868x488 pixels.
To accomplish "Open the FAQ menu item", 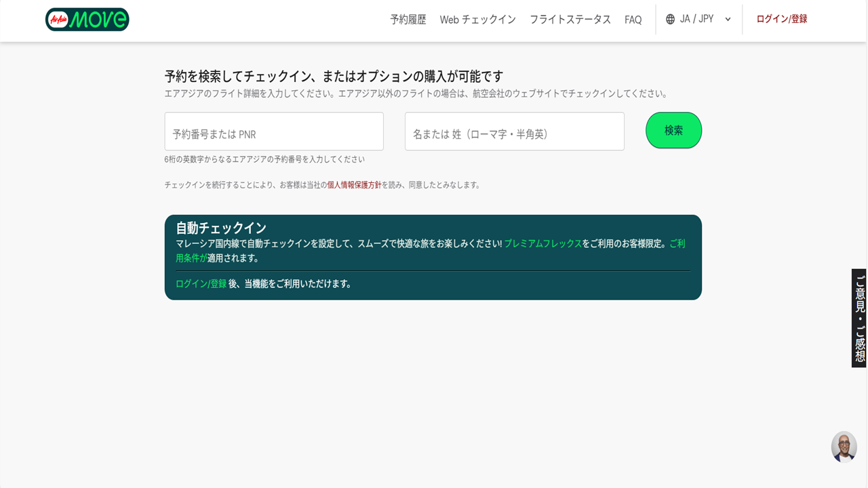I will [x=633, y=20].
